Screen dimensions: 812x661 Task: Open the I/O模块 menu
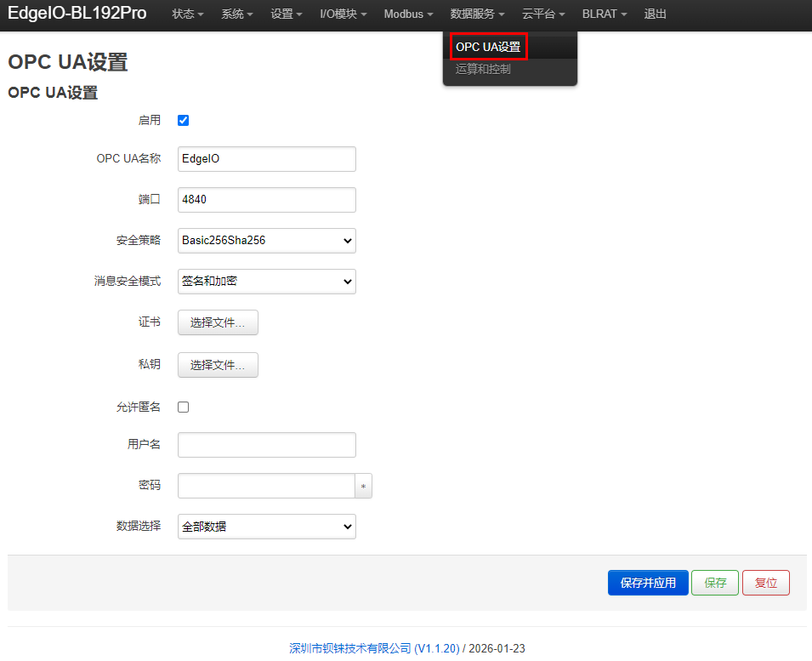[343, 14]
